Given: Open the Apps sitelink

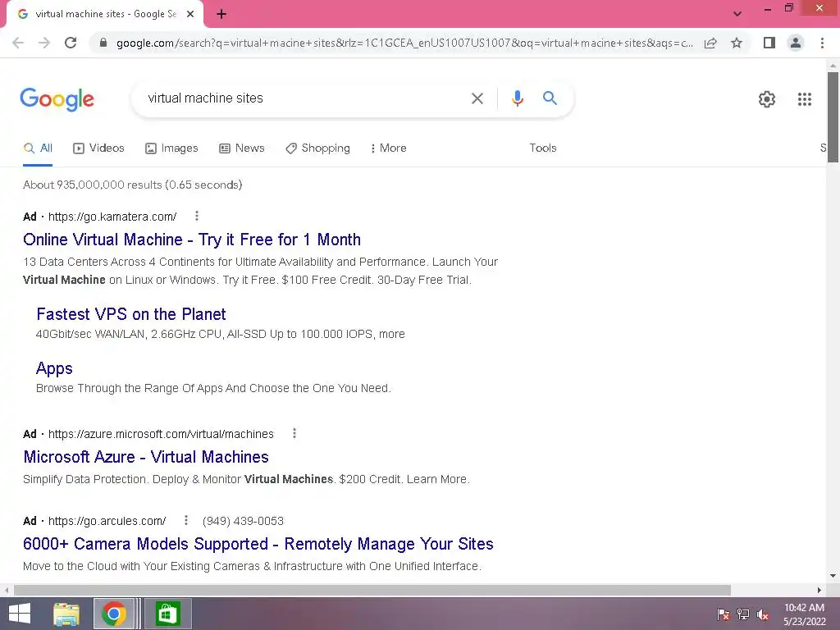Looking at the screenshot, I should pyautogui.click(x=54, y=368).
